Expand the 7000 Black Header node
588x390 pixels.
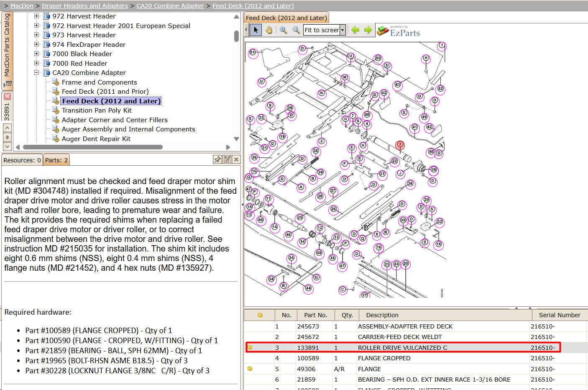point(36,54)
